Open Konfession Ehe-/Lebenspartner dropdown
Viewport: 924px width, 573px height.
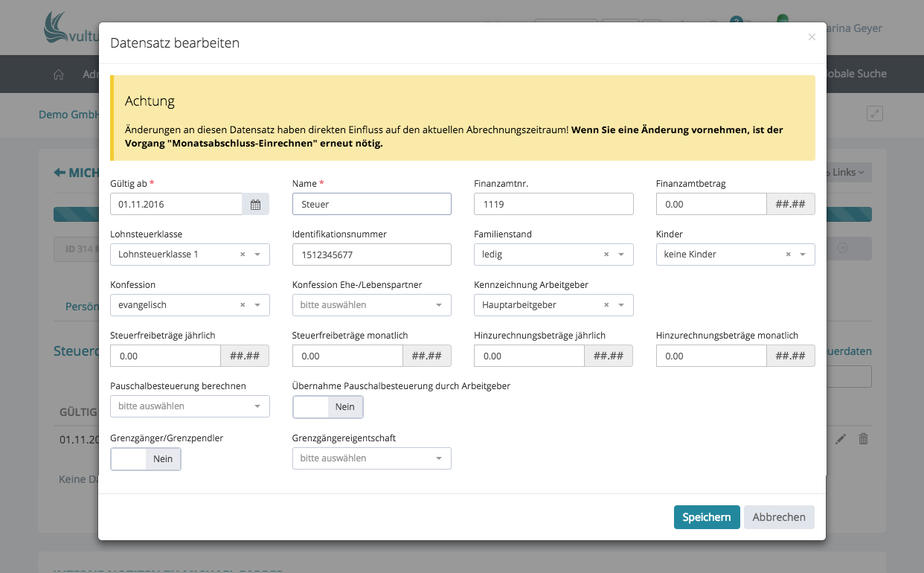[371, 305]
